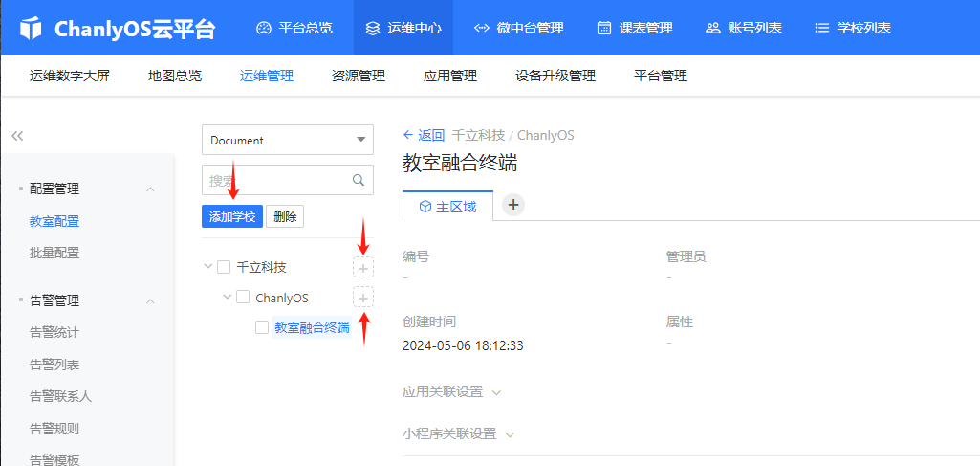Open 课表管理 from the top navigation
This screenshot has width=980, height=466.
click(x=635, y=29)
